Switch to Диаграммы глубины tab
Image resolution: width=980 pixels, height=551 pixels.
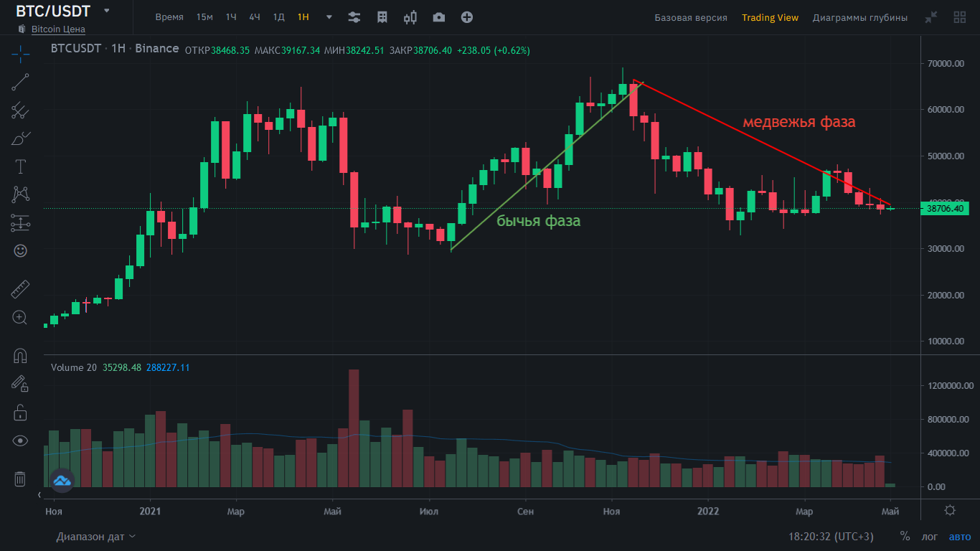(x=859, y=17)
